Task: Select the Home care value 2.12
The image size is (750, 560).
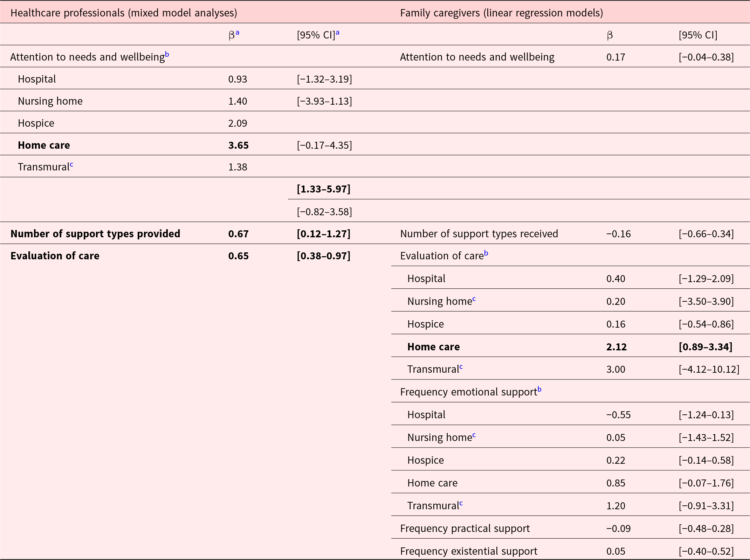Action: point(617,346)
